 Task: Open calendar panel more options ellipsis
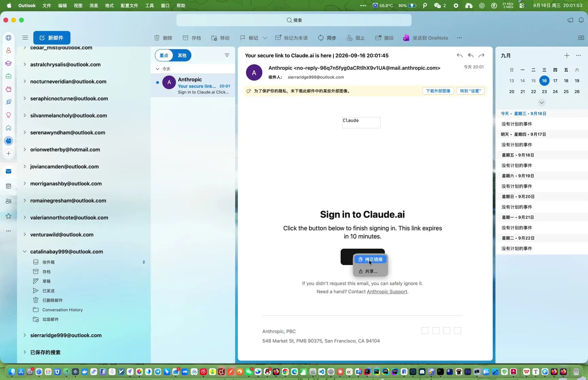pyautogui.click(x=578, y=55)
